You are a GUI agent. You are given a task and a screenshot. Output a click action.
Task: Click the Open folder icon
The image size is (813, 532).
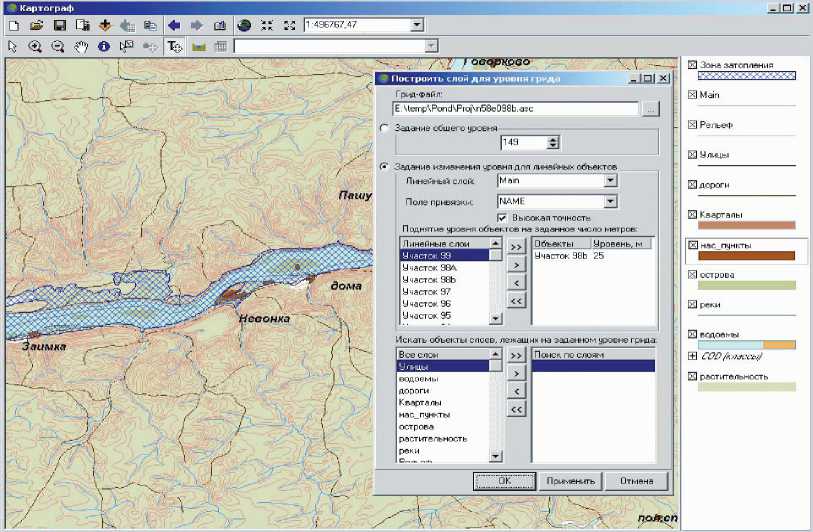36,24
